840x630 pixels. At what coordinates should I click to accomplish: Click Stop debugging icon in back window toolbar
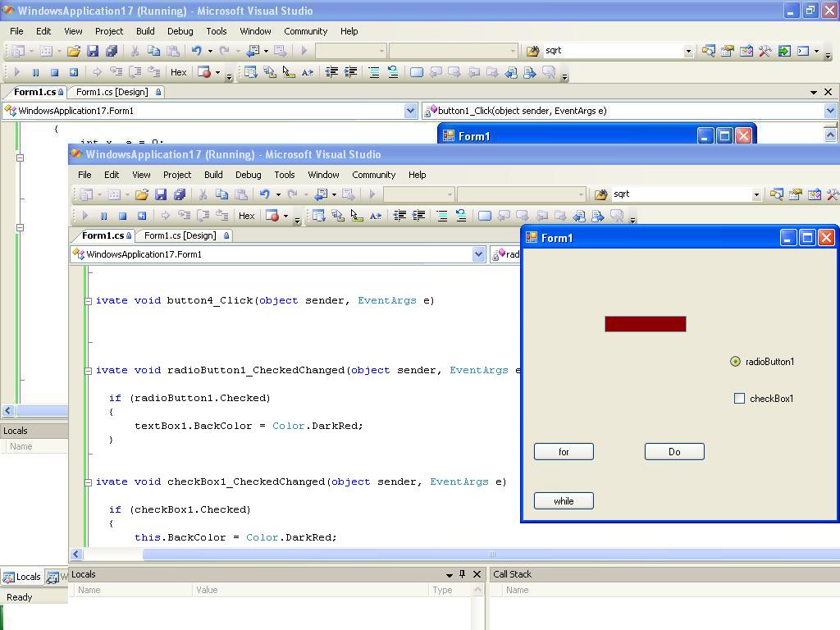point(54,72)
